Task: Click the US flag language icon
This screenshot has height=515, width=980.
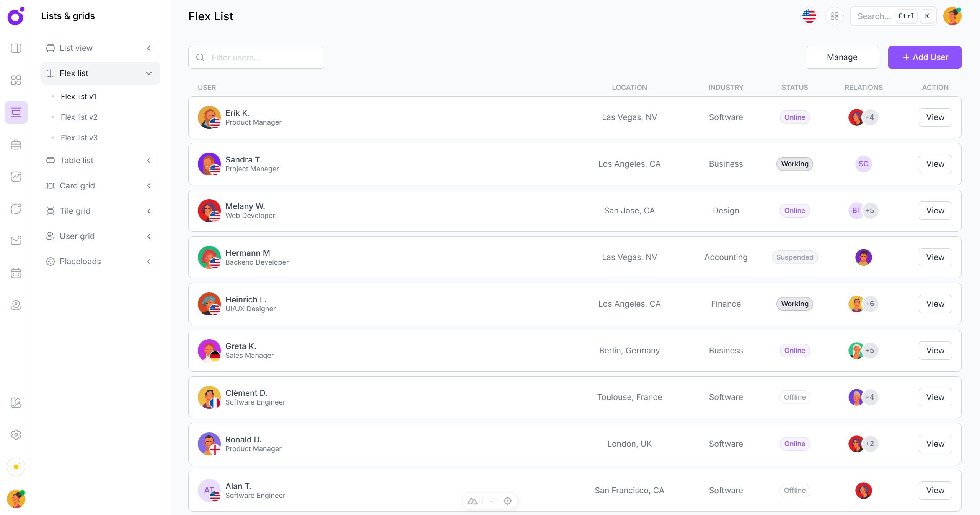Action: [x=809, y=16]
